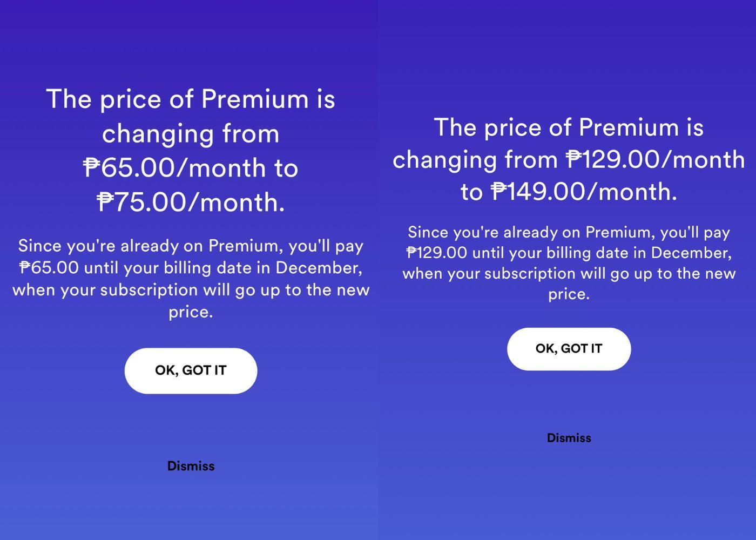Click the ₱65.00 amount in left body text
The width and height of the screenshot is (756, 540).
[x=49, y=268]
